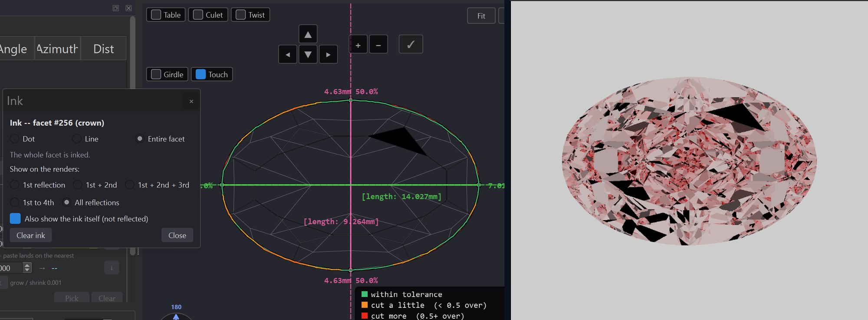Click the 'within tolerance' legend entry
Image resolution: width=868 pixels, height=320 pixels.
click(x=402, y=294)
